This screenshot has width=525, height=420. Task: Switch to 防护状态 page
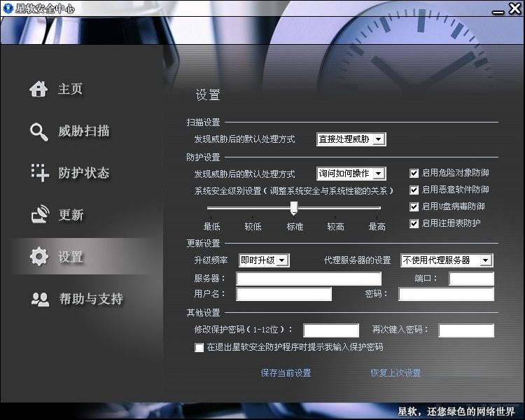point(84,173)
